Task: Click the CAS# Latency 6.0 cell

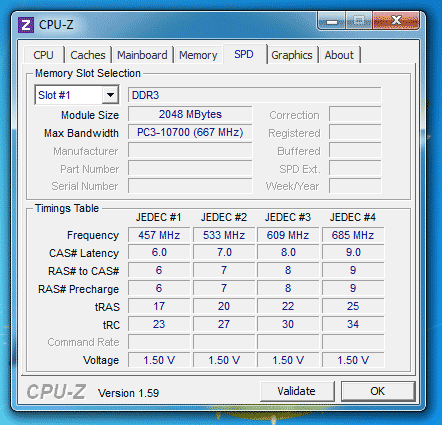Action: pyautogui.click(x=159, y=252)
